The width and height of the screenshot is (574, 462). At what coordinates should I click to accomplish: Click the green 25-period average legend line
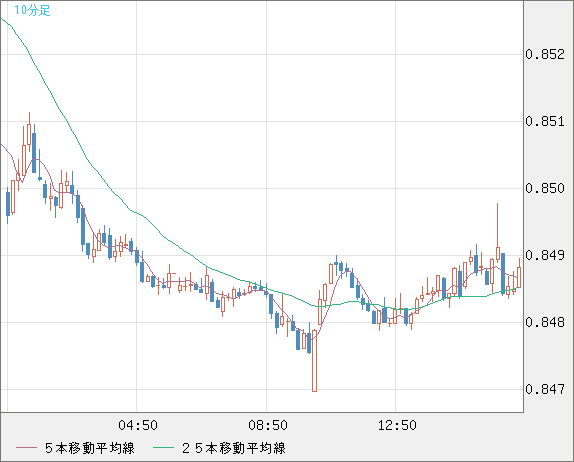point(163,448)
